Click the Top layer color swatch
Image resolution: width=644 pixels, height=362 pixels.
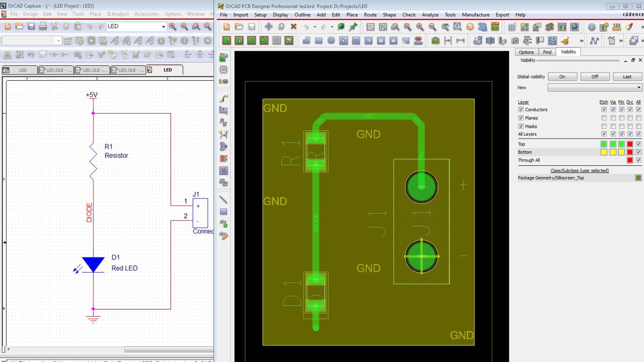603,144
